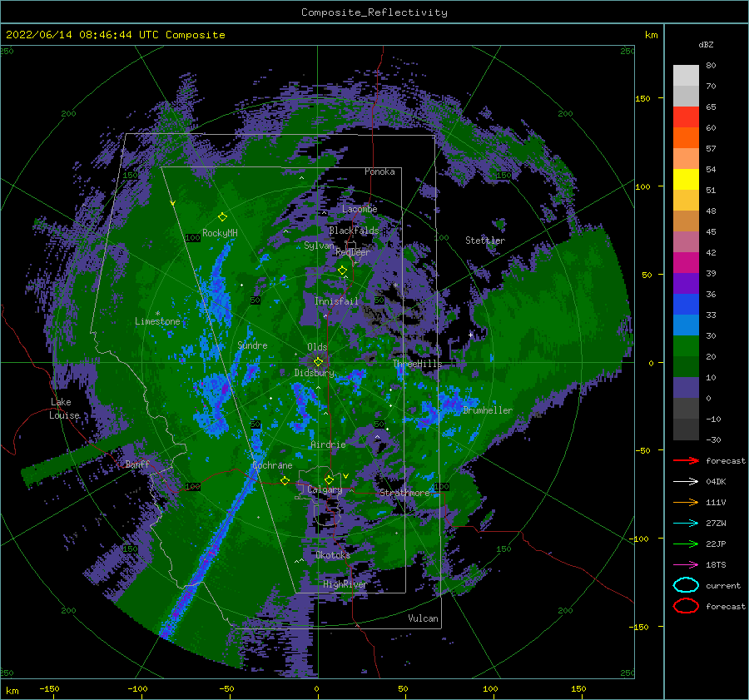Click the green 22JP arrow symbol
Image resolution: width=749 pixels, height=700 pixels.
[x=686, y=544]
